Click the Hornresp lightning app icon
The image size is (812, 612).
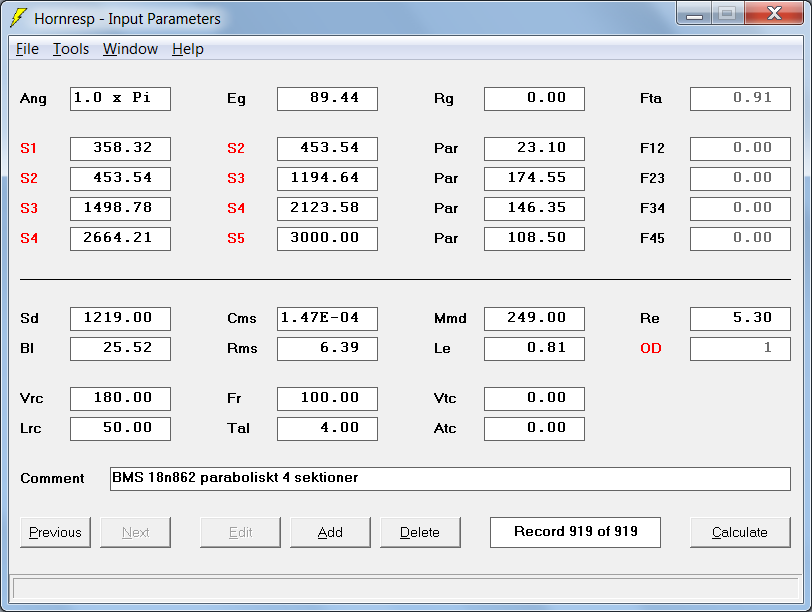tap(19, 18)
